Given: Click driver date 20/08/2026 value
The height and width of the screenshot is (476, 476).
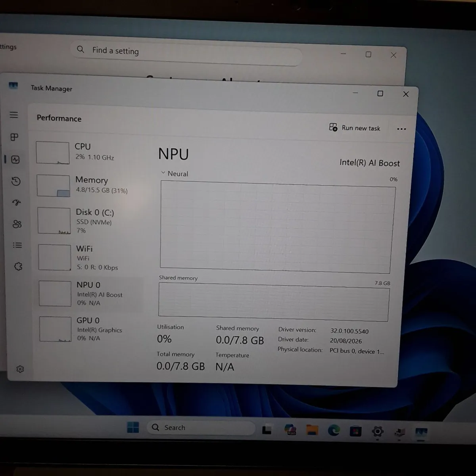Looking at the screenshot, I should pyautogui.click(x=346, y=341).
